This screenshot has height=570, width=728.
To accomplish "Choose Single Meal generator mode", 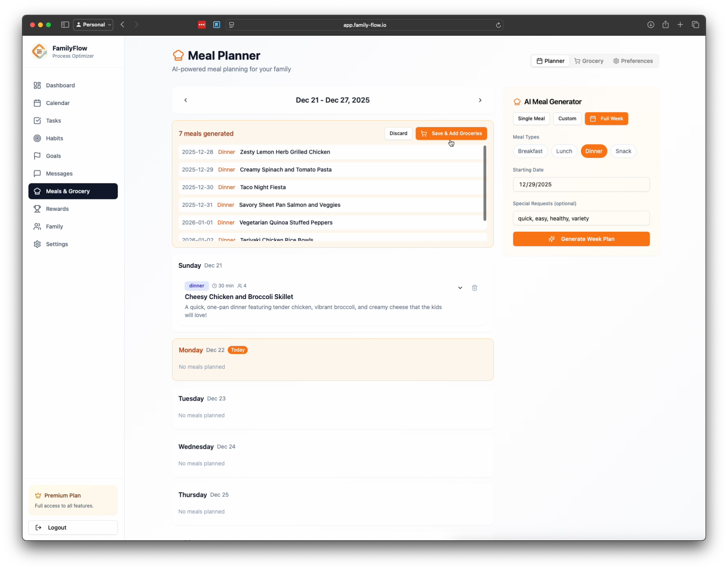I will (x=531, y=118).
